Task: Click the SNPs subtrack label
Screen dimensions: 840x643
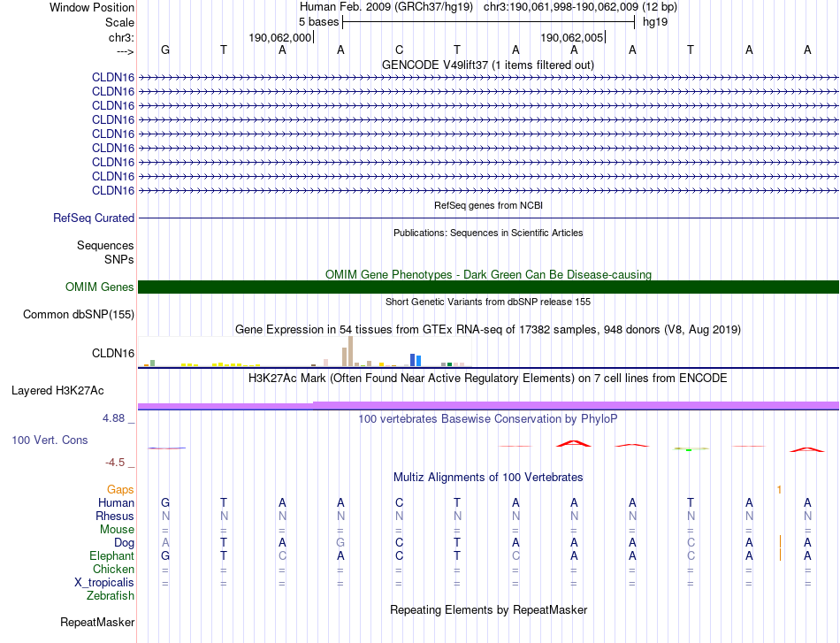Action: click(119, 259)
